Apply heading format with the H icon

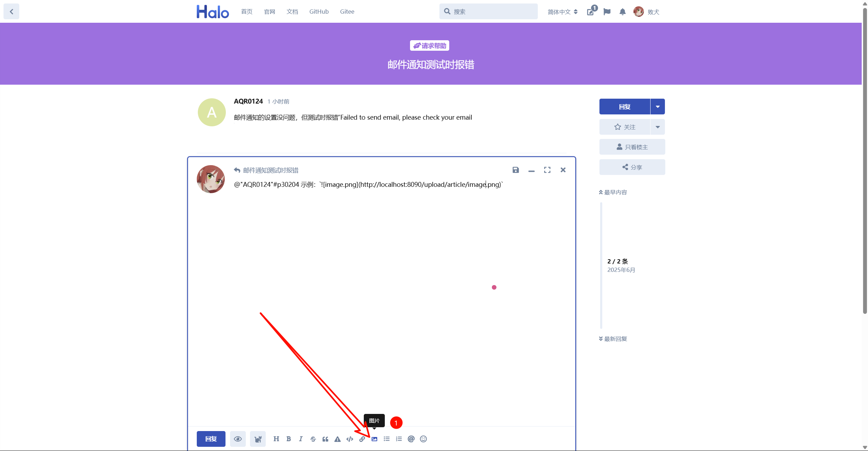click(x=276, y=439)
